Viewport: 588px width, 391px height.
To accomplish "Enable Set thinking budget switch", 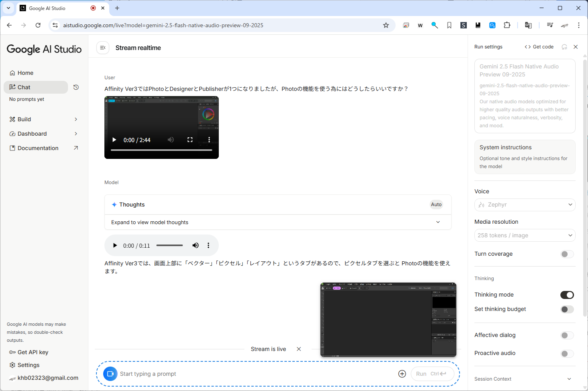I will point(567,309).
